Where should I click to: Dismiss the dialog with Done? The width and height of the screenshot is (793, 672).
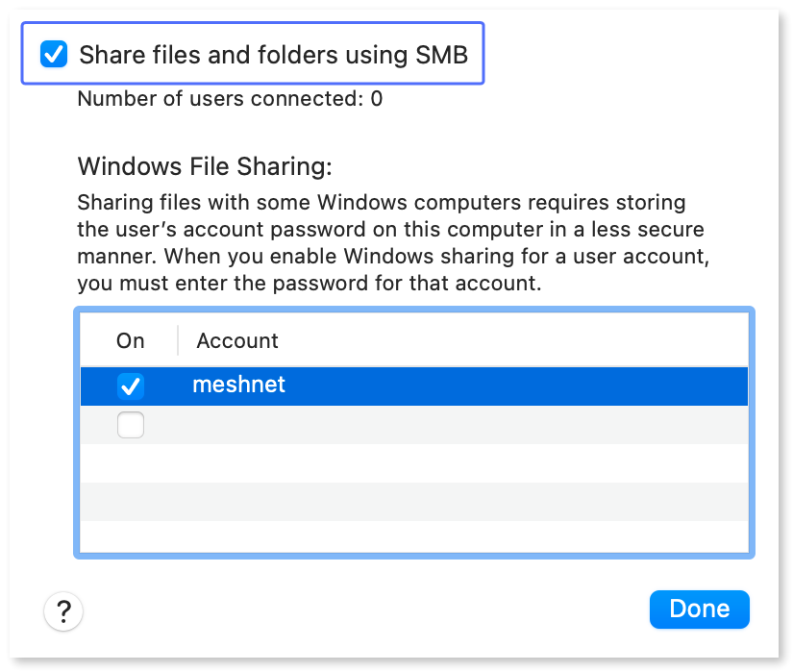pos(700,609)
